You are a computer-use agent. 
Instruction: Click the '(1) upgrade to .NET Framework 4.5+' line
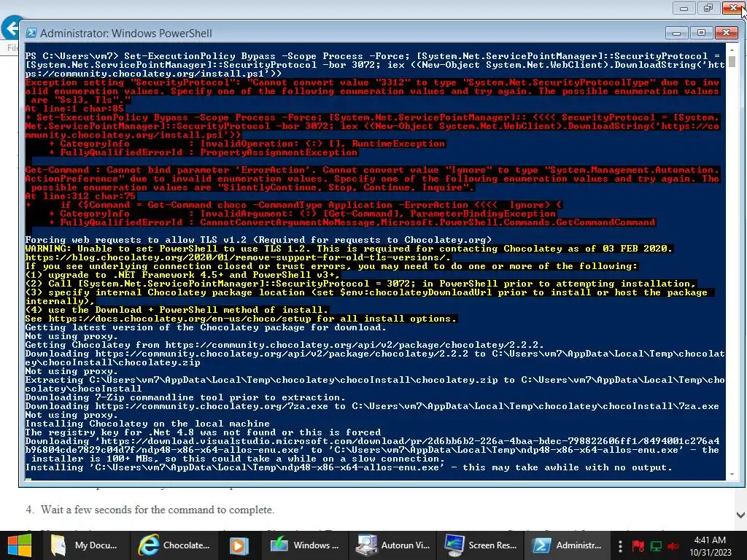tap(182, 275)
